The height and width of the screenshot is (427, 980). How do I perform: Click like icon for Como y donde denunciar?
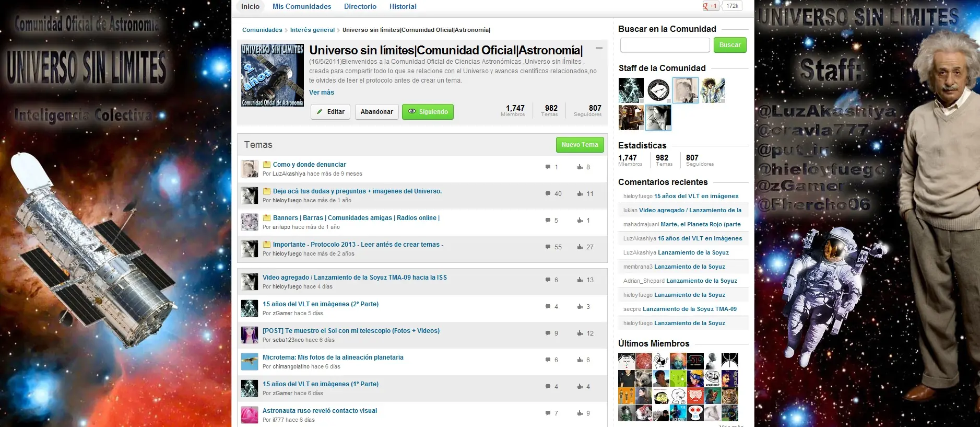click(580, 167)
